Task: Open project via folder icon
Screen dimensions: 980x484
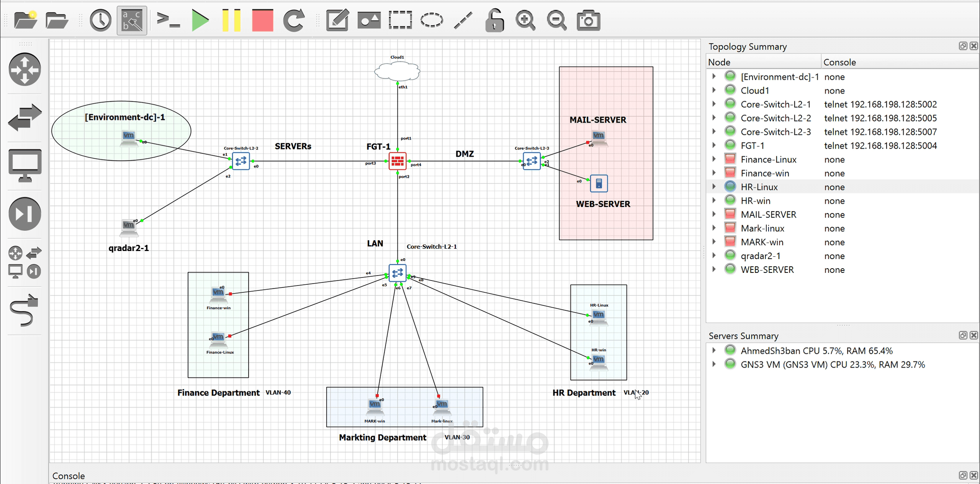Action: tap(57, 20)
